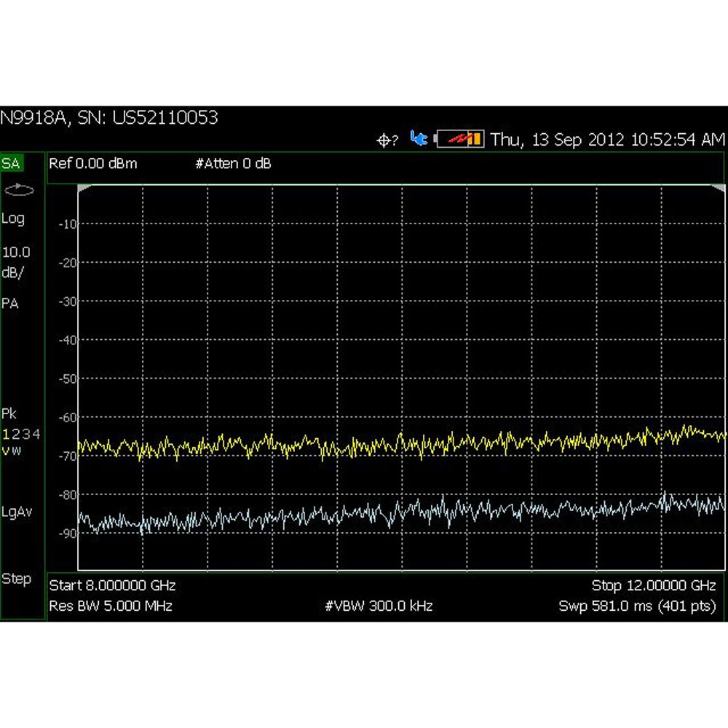This screenshot has height=728, width=728.
Task: Click the battery charge status icon
Action: (x=460, y=139)
